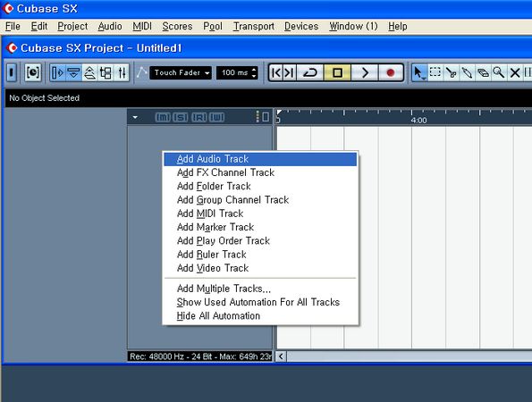Viewport: 532px width, 402px height.
Task: Click the timeline ruler at 4:00
Action: (x=418, y=120)
